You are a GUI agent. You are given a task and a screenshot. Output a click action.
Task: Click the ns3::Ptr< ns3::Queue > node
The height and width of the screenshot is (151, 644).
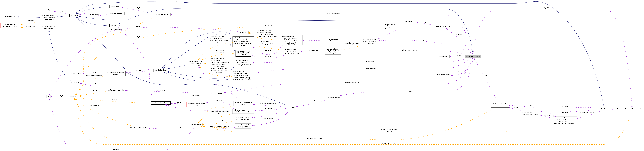pos(444,27)
